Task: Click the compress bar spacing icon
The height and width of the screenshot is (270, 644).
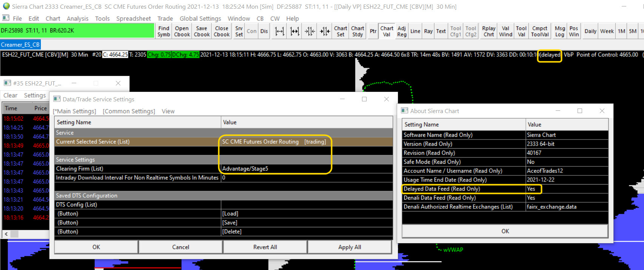Action: pyautogui.click(x=310, y=31)
